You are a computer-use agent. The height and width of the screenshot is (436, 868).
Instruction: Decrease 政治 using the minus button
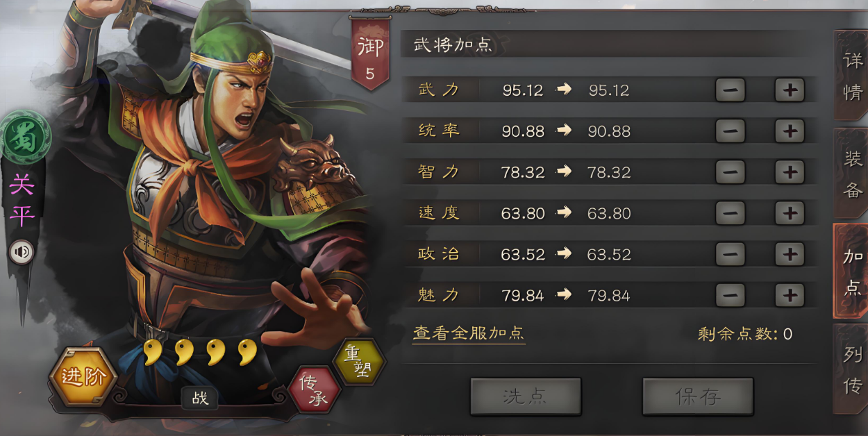730,254
